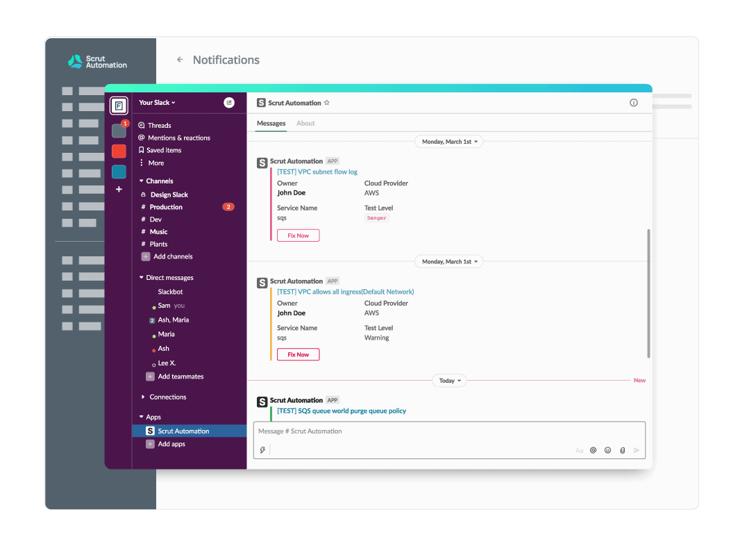
Task: Click Scrut Automation avatar on Today message
Action: click(262, 402)
